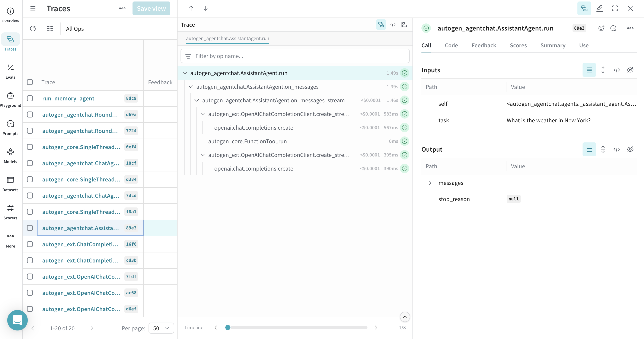Switch to the Feedback tab
Image resolution: width=644 pixels, height=339 pixels.
pyautogui.click(x=484, y=45)
